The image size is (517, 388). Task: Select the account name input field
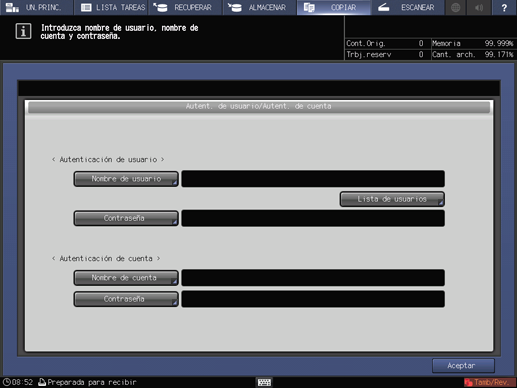click(313, 278)
